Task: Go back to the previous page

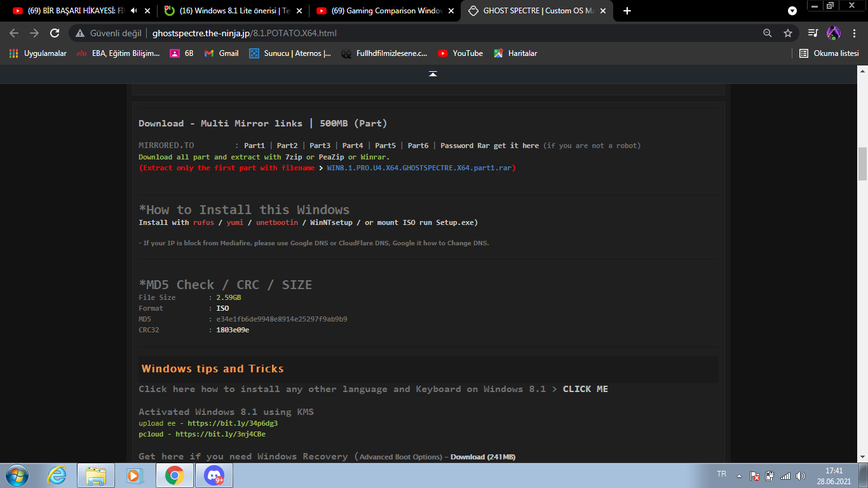Action: (14, 33)
